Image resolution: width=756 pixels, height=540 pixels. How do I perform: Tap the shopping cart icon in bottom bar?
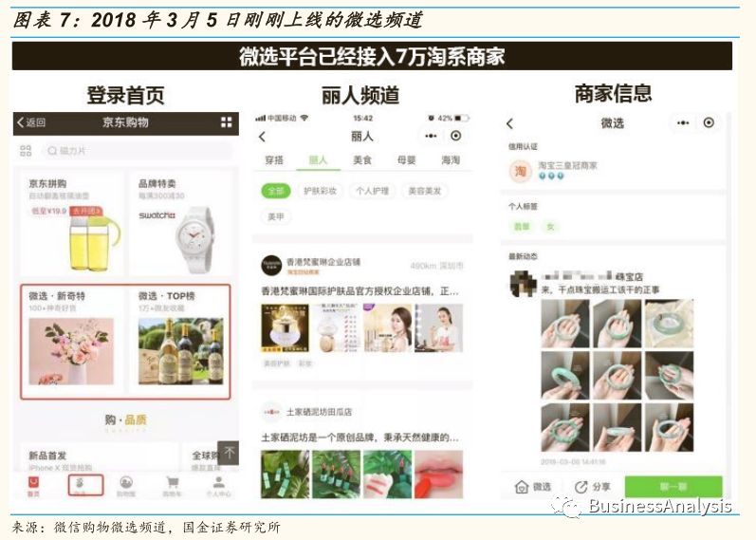pos(172,486)
